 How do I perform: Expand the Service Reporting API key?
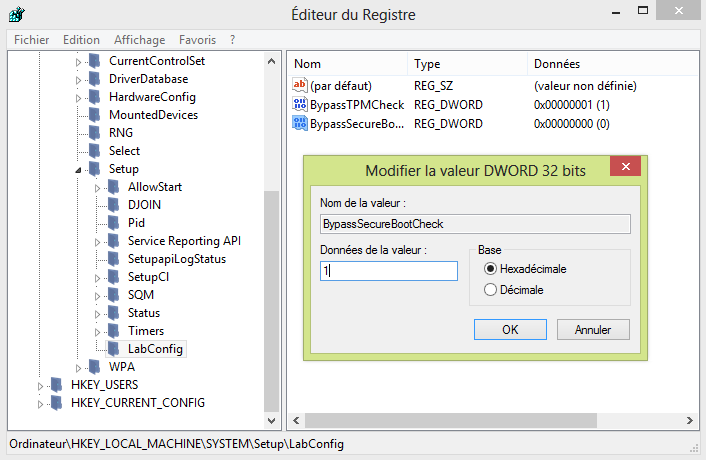97,242
